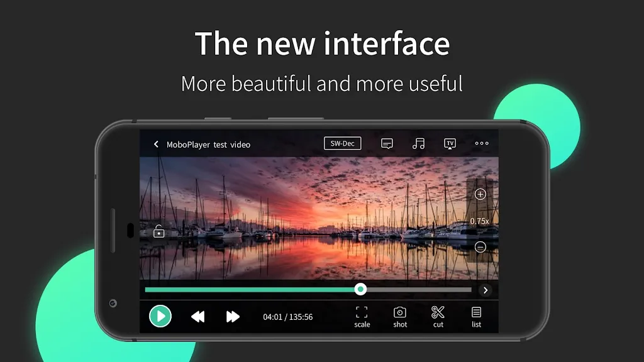Change playback speed from 0.75x
Viewport: 644px width, 362px height.
[x=480, y=220]
